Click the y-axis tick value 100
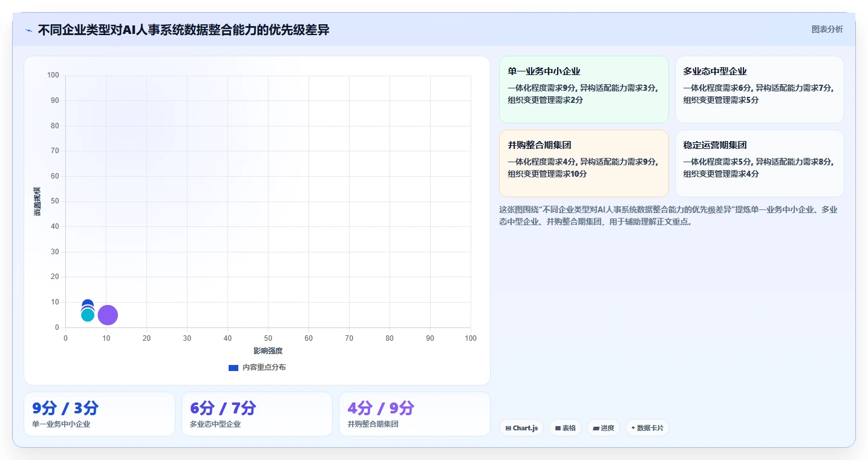Viewport: 868px width, 460px height. (x=53, y=75)
